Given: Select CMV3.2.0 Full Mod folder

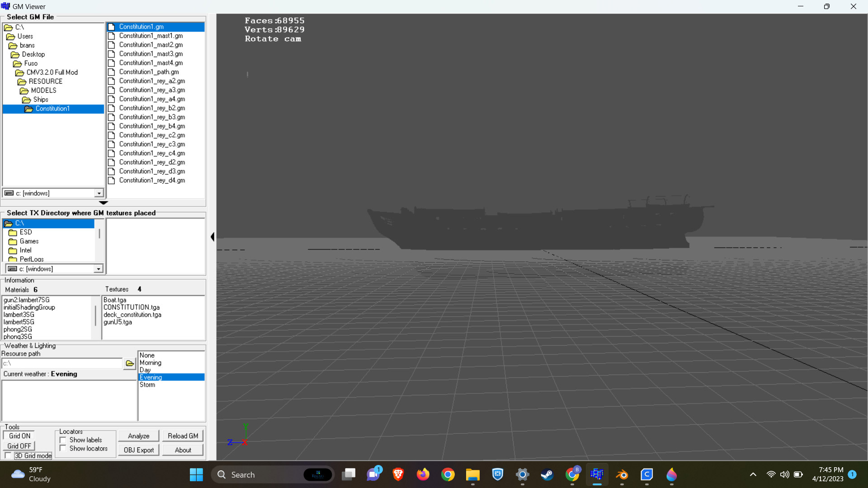Looking at the screenshot, I should [x=52, y=72].
